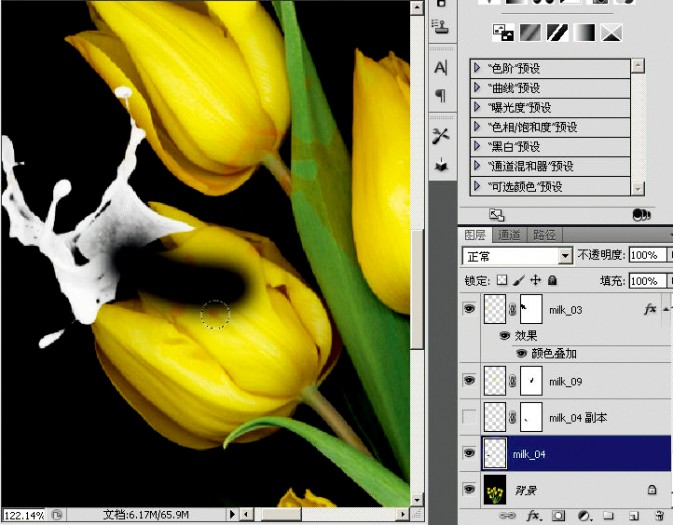Open the Clone Source panel stamp icon
Image resolution: width=673 pixels, height=525 pixels.
pos(440,27)
